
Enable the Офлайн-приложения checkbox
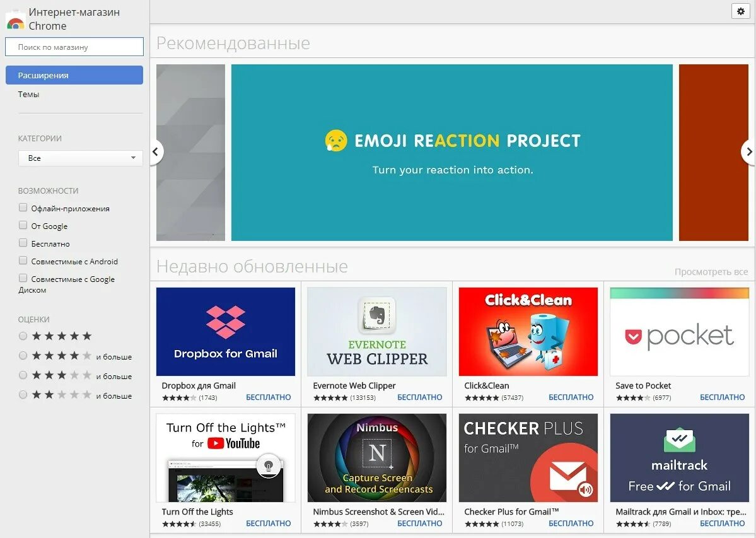23,208
